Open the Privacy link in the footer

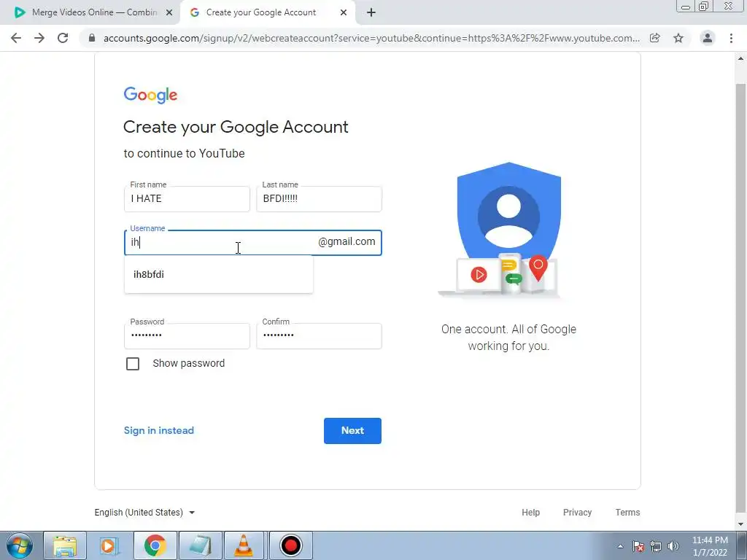coord(578,513)
